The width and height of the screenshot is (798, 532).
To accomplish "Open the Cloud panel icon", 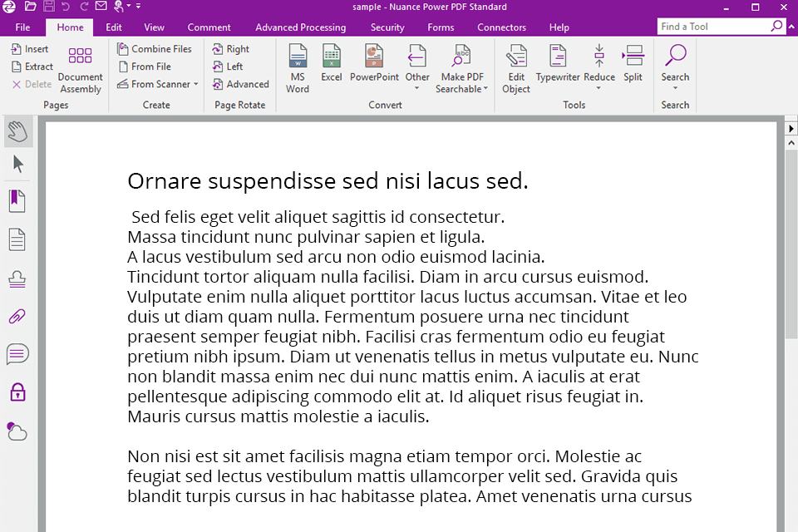I will [17, 431].
